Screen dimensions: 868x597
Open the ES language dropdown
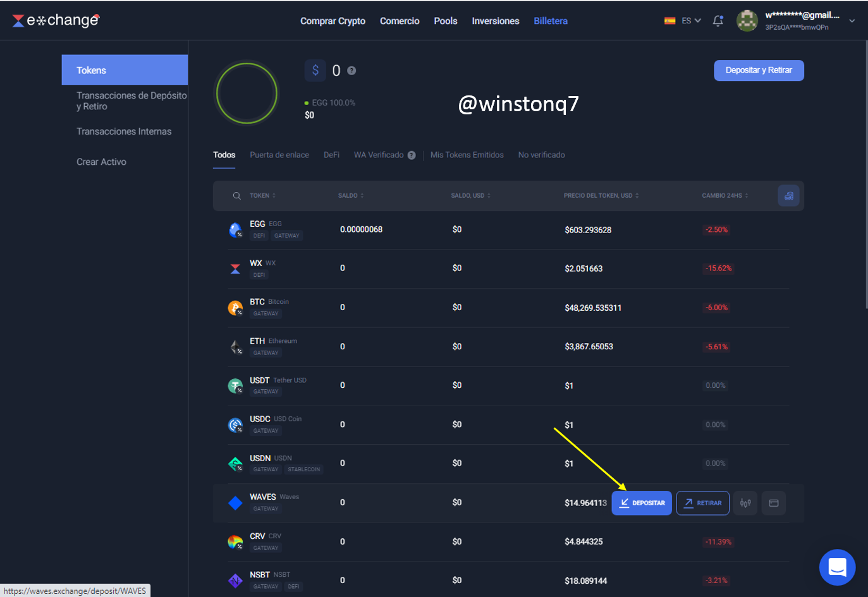[691, 21]
